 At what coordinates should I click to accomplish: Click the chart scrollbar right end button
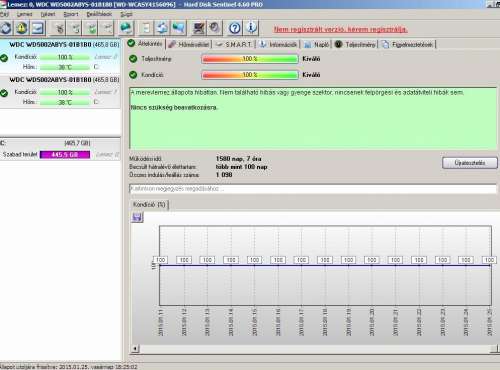[x=495, y=349]
